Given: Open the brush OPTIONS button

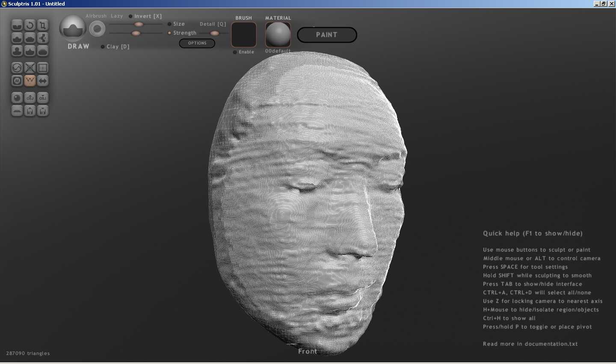Looking at the screenshot, I should coord(197,43).
